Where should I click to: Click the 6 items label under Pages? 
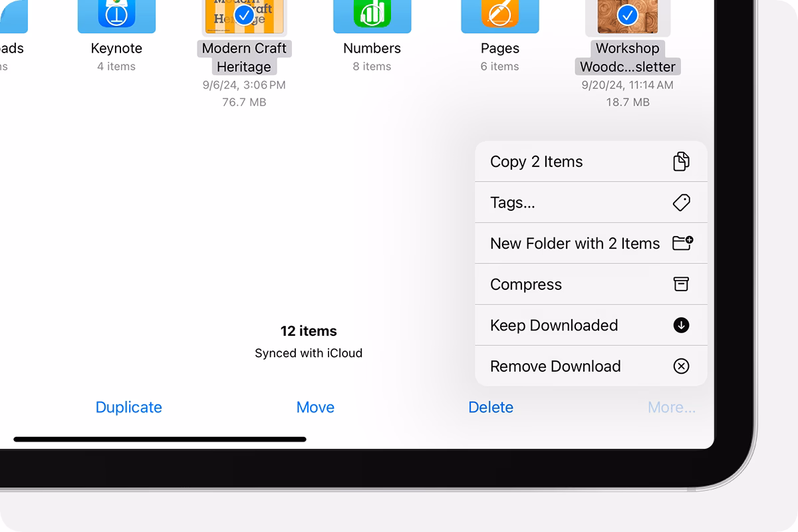[499, 66]
